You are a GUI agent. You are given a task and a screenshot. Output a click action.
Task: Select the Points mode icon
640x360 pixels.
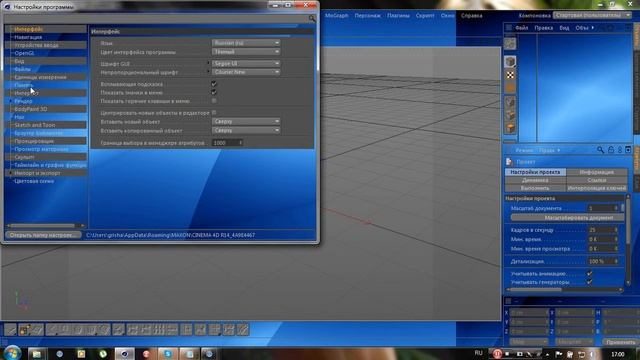pos(510,102)
